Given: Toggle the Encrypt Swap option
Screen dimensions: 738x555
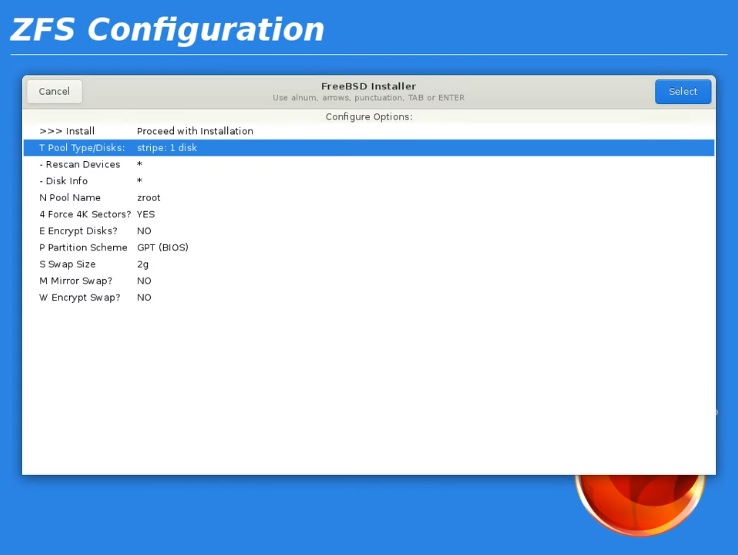Looking at the screenshot, I should (x=80, y=298).
